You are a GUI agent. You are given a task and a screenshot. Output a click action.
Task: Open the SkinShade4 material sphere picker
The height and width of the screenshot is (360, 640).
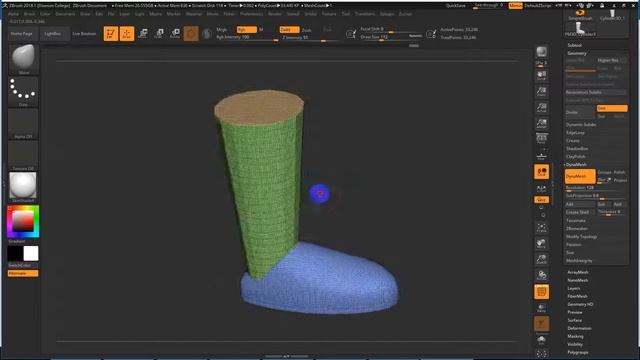[23, 187]
